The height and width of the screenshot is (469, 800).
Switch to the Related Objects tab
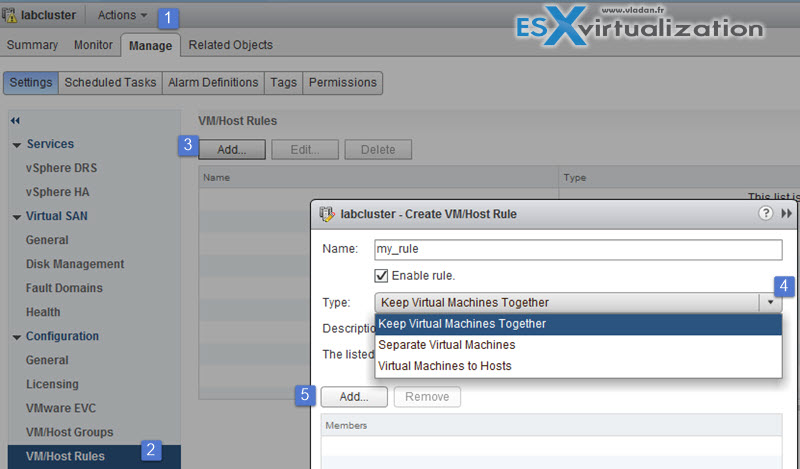[231, 45]
